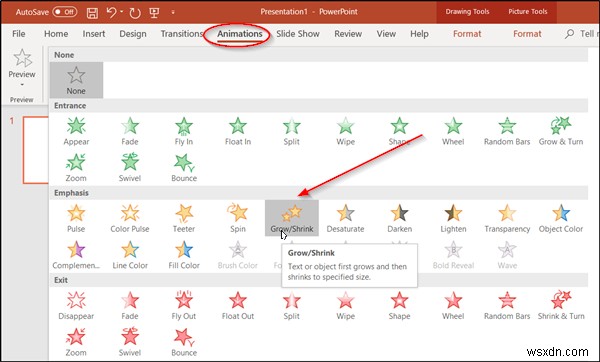
Task: Apply the Lighten emphasis effect
Action: click(x=453, y=219)
